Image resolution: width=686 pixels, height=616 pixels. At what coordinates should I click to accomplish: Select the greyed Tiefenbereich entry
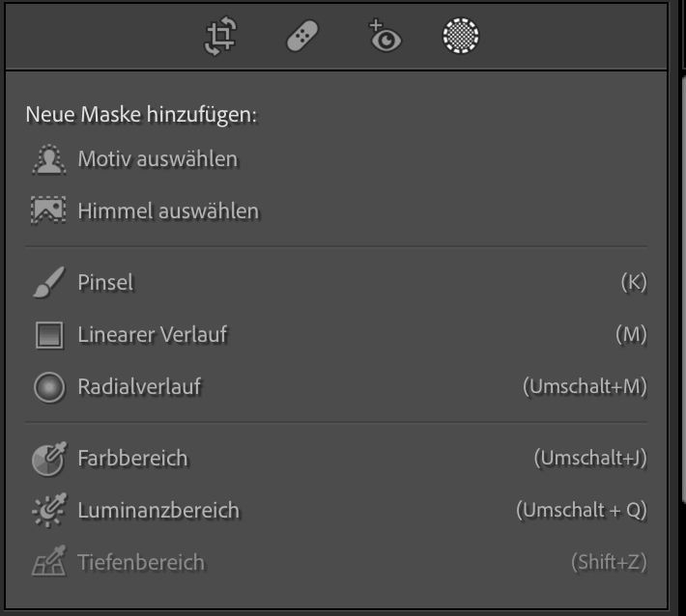(x=336, y=562)
